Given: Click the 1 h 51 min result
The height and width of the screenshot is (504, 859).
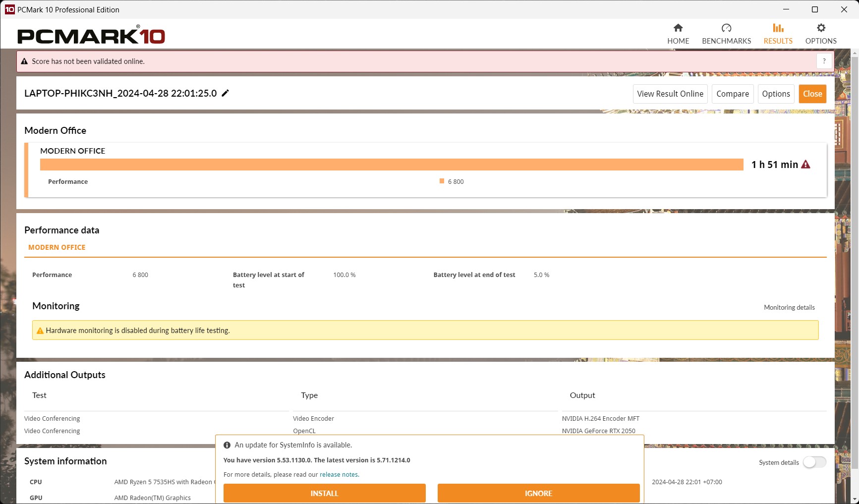Looking at the screenshot, I should coord(775,165).
